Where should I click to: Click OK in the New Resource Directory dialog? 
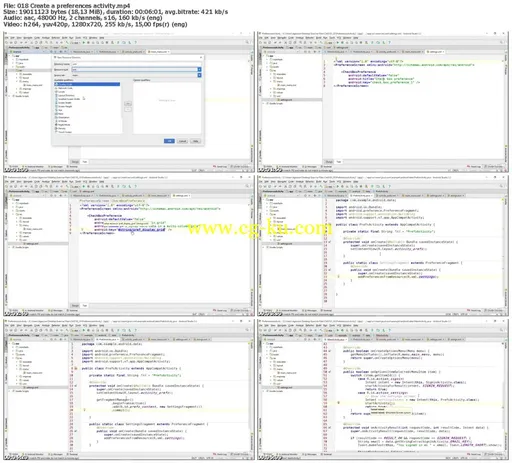coord(169,141)
